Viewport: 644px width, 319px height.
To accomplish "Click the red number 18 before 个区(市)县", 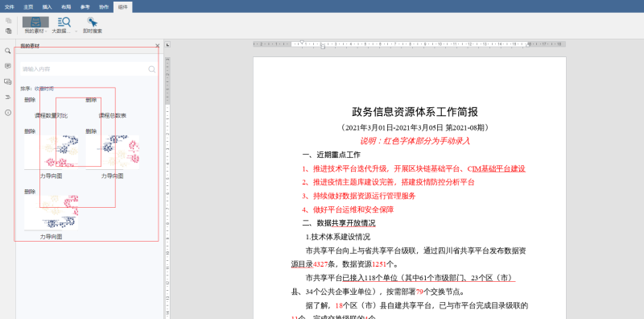I will coord(339,306).
